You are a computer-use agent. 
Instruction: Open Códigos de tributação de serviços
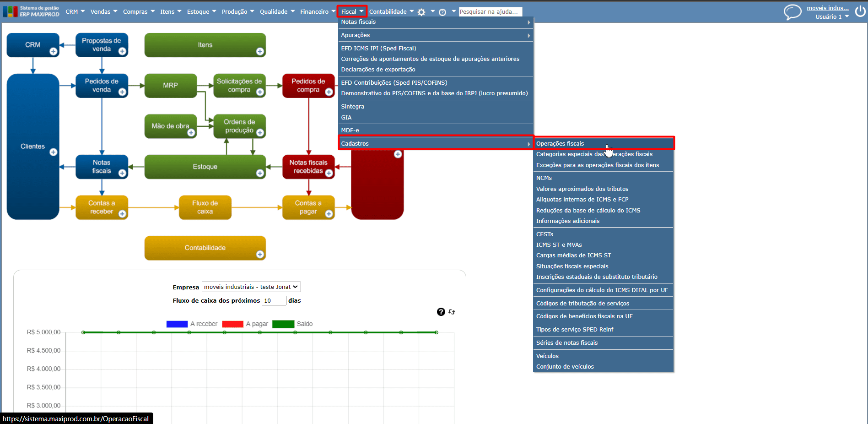(x=582, y=304)
